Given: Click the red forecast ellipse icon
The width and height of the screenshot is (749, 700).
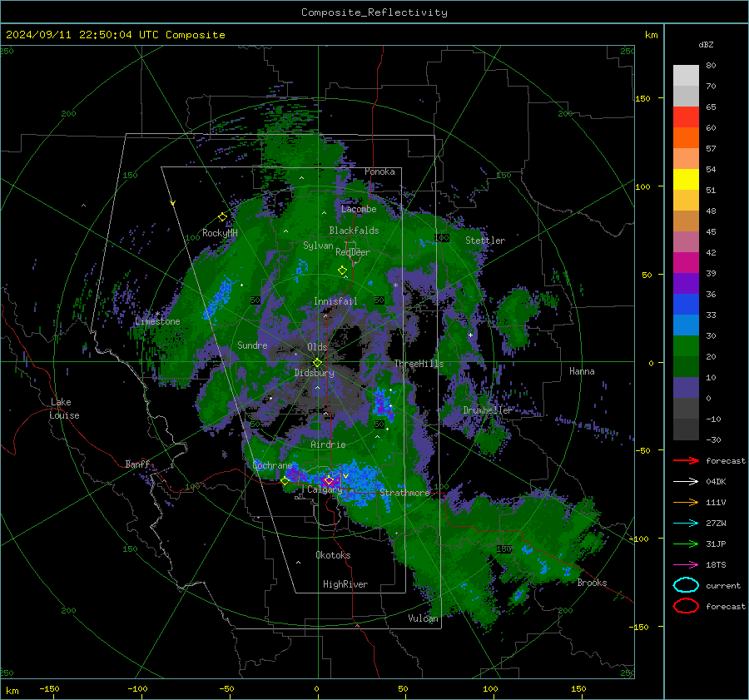Looking at the screenshot, I should coord(686,606).
